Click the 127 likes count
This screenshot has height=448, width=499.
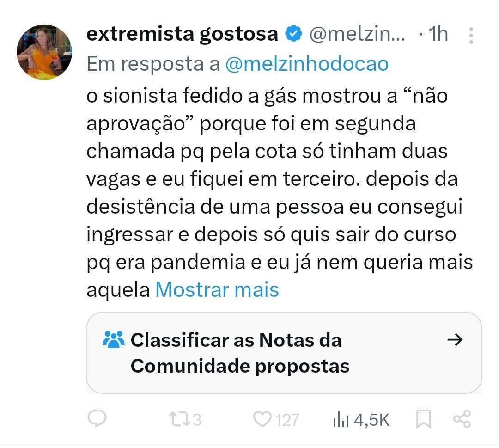(287, 420)
